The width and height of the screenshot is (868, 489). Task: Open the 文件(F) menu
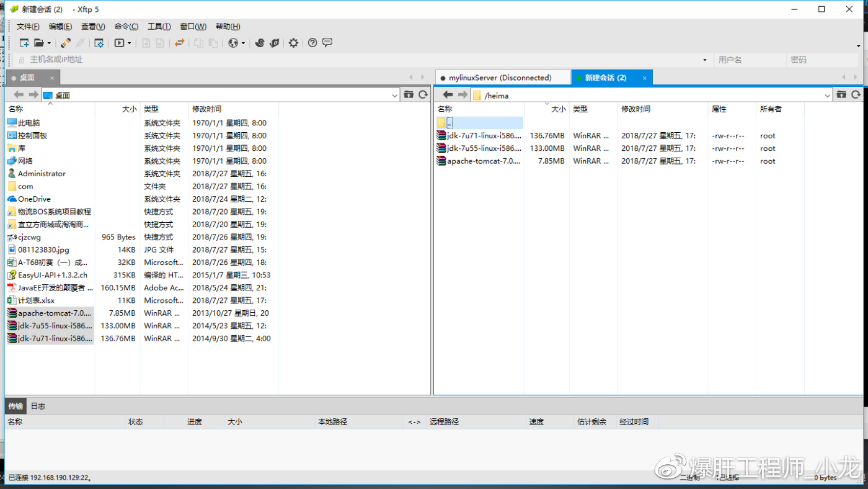[x=28, y=27]
